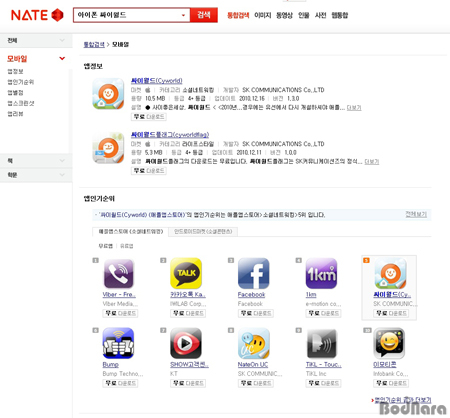Viewport: 450px width, 418px height.
Task: Open the Viber app icon
Action: [119, 274]
